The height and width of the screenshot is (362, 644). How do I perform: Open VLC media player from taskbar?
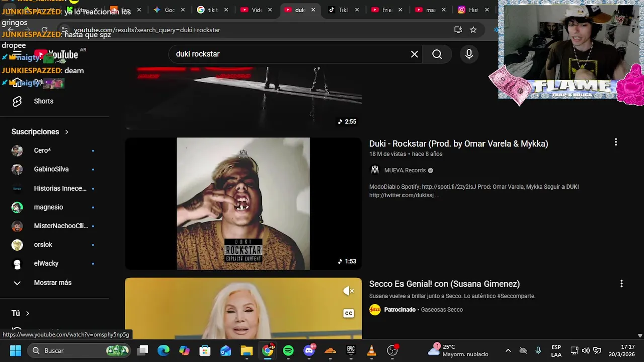pyautogui.click(x=371, y=350)
